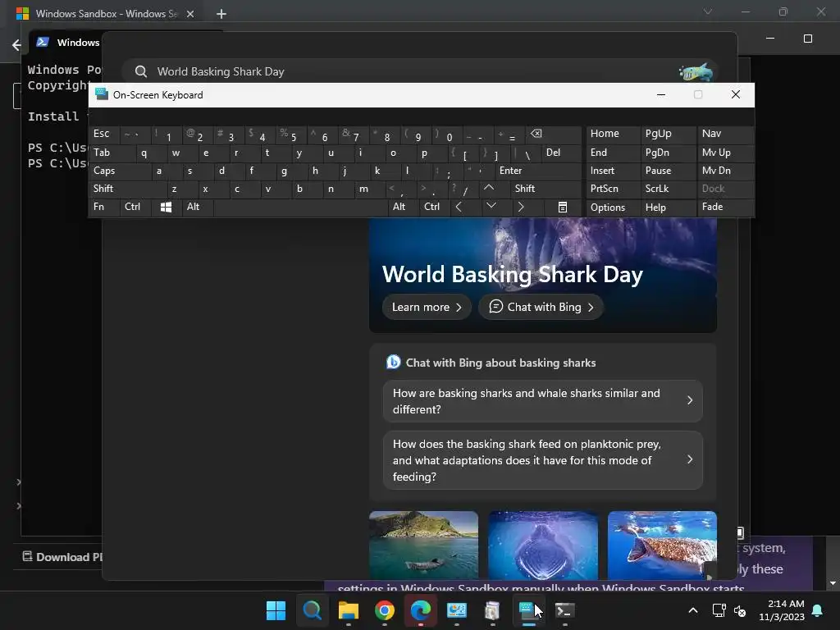Open notification bell in system tray
840x630 pixels.
pos(818,610)
